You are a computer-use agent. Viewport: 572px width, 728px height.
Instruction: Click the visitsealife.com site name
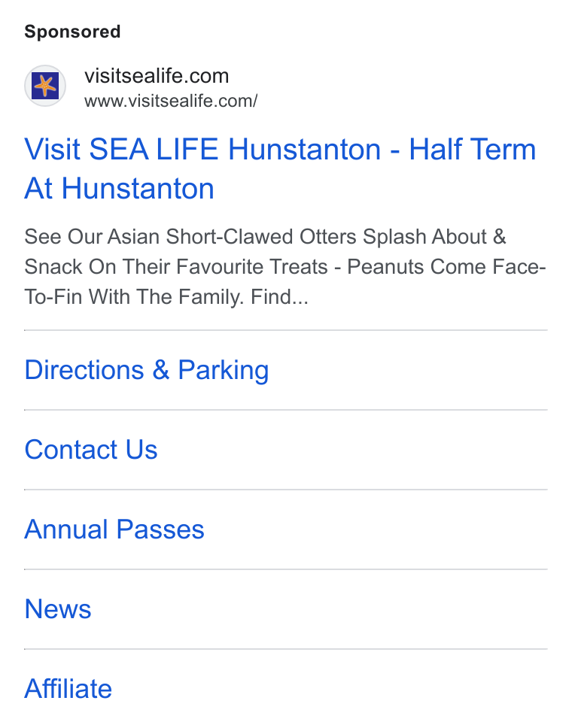[157, 76]
